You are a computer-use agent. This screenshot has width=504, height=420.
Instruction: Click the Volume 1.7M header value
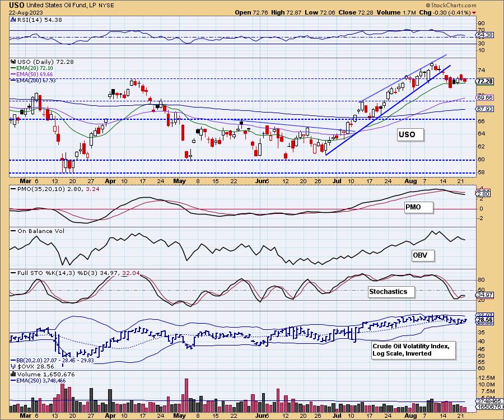(396, 12)
